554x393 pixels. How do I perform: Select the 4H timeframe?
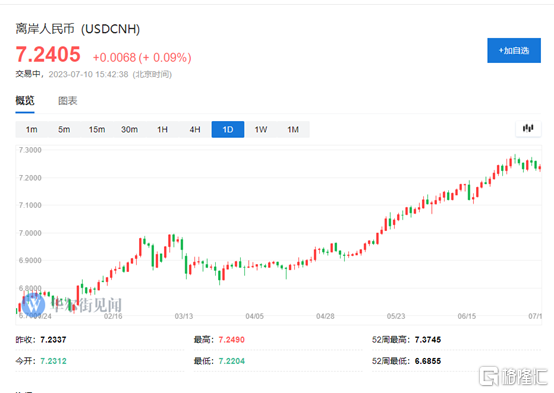point(195,129)
